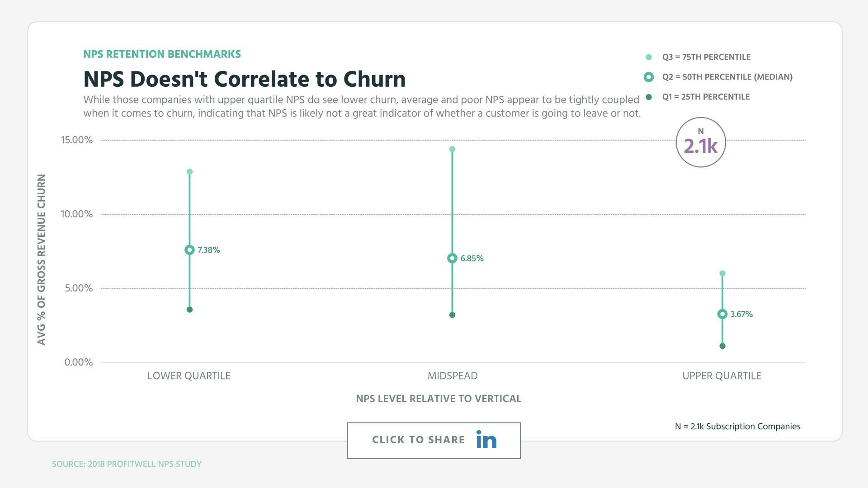
Task: Select the Q2 median legend circle
Action: tap(648, 77)
